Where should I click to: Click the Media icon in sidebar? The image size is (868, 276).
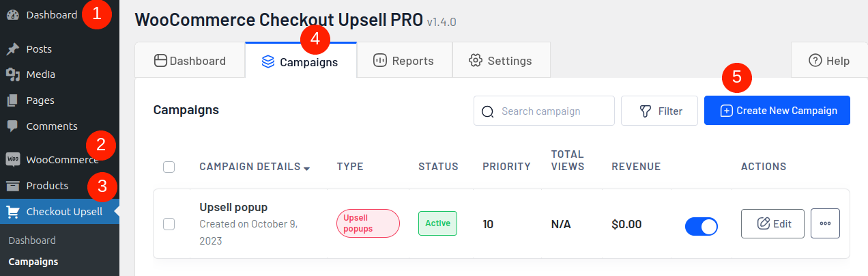point(12,74)
